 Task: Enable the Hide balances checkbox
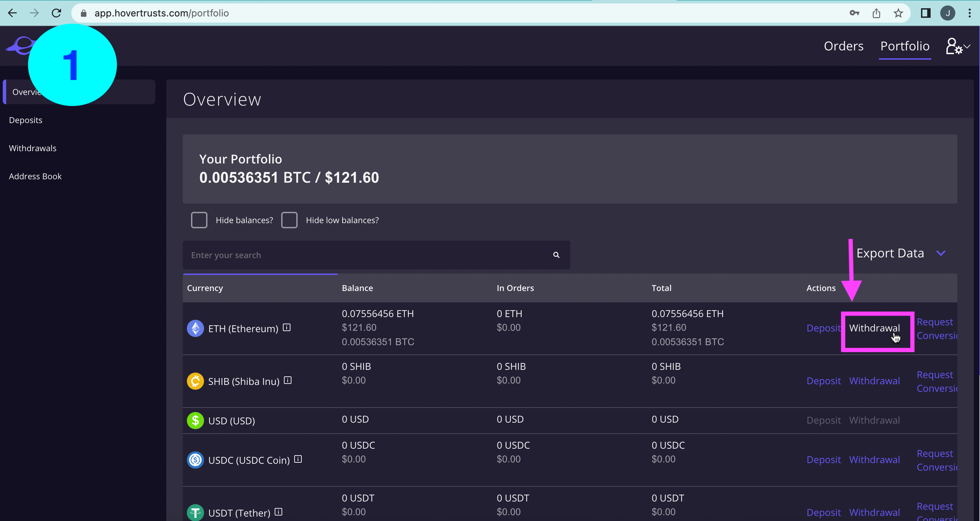[199, 220]
